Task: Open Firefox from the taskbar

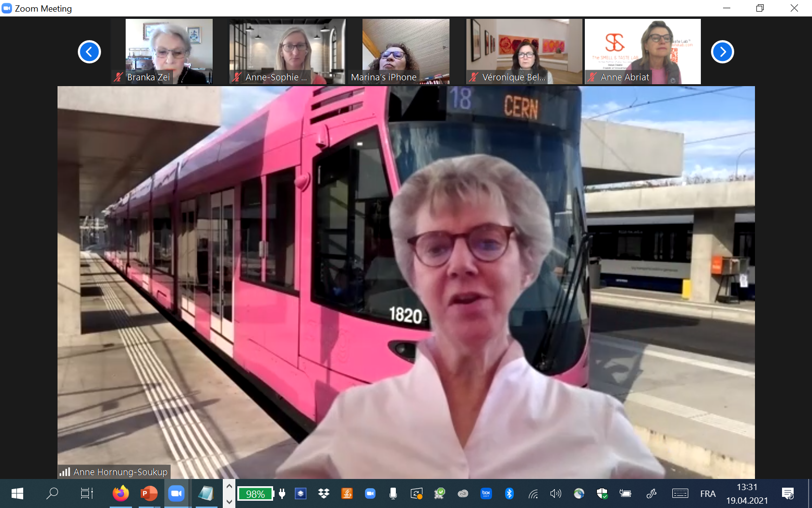Action: [121, 493]
